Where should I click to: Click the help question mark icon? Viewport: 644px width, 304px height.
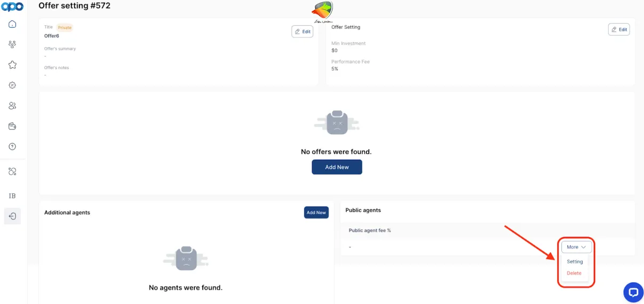(12, 146)
